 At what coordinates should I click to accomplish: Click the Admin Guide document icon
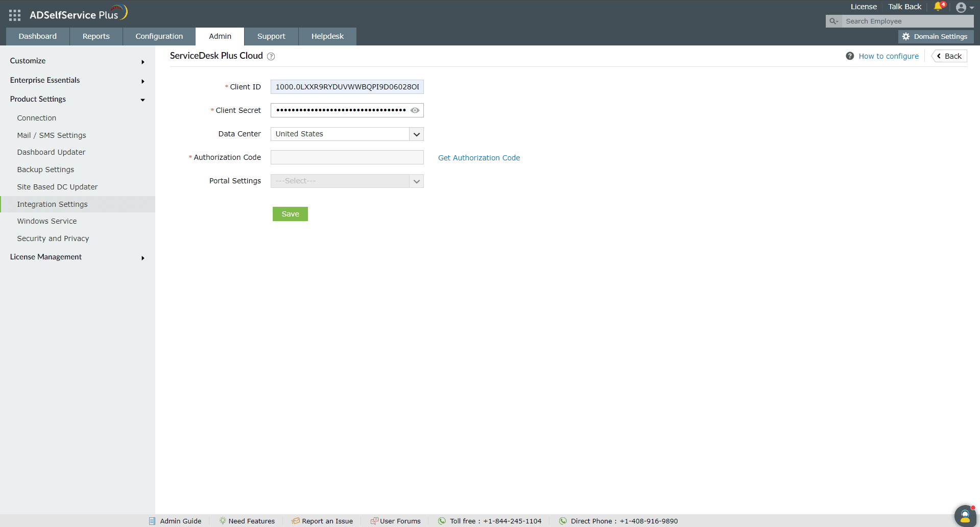pyautogui.click(x=152, y=521)
